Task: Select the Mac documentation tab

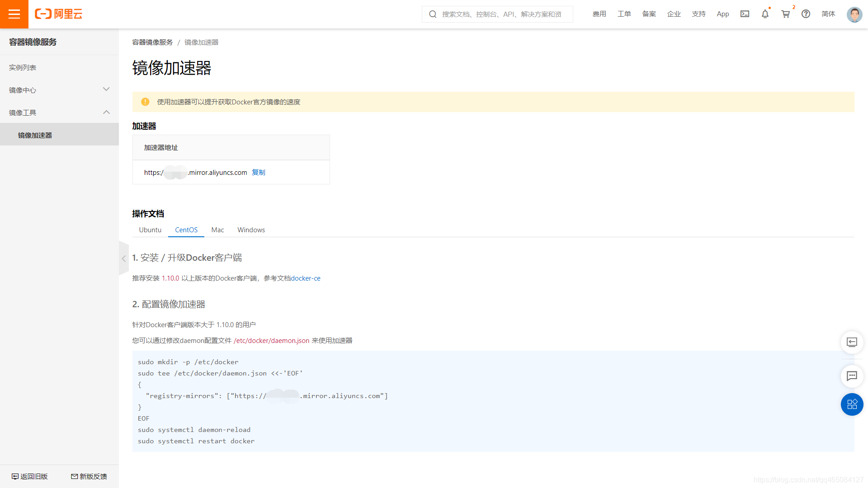Action: 217,230
